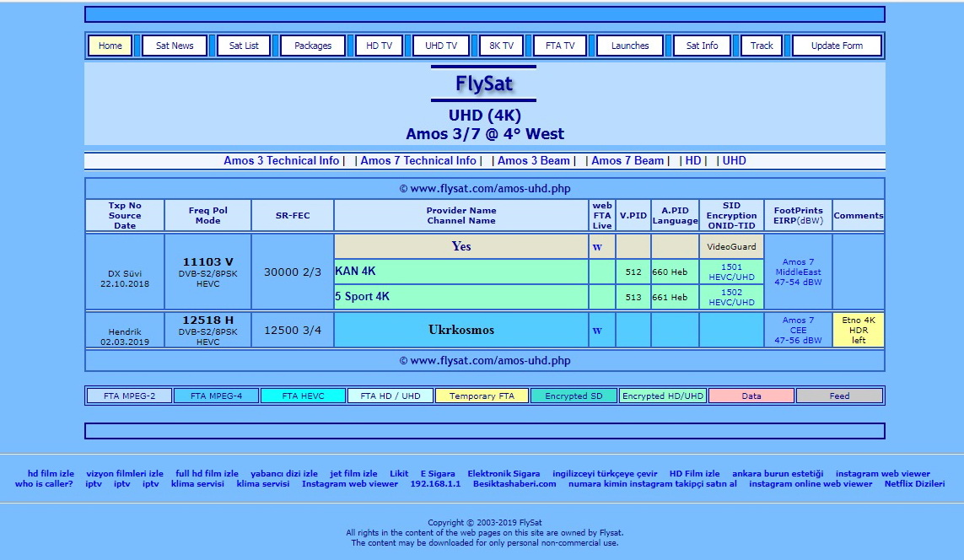The image size is (964, 560).
Task: Open Amos 7 MiddleEast footprint link
Action: (798, 272)
